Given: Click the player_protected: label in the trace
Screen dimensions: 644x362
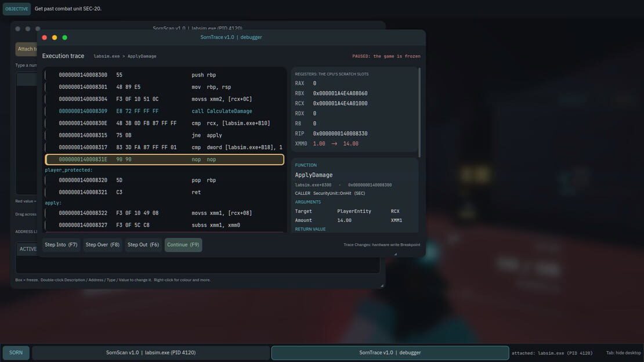Looking at the screenshot, I should [68, 170].
